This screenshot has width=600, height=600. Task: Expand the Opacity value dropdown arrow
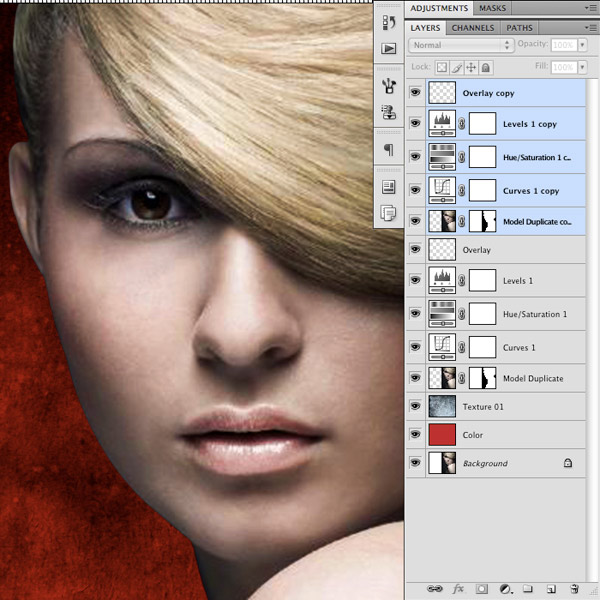tap(582, 45)
